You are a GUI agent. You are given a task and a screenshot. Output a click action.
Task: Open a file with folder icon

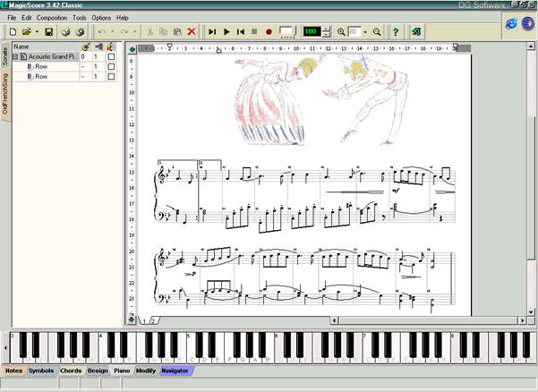tap(26, 32)
